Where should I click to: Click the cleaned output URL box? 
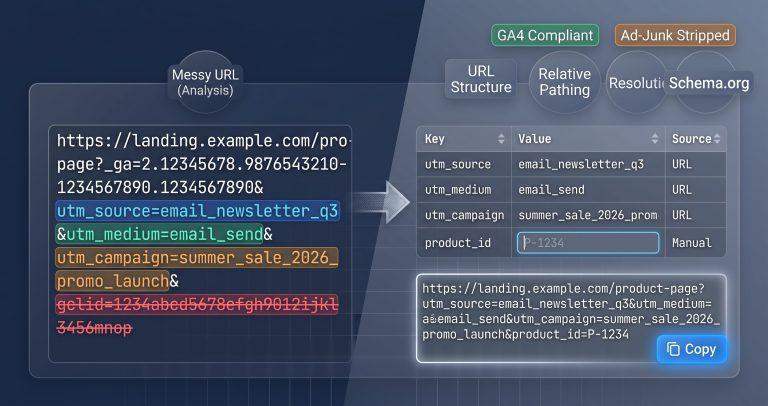click(571, 318)
